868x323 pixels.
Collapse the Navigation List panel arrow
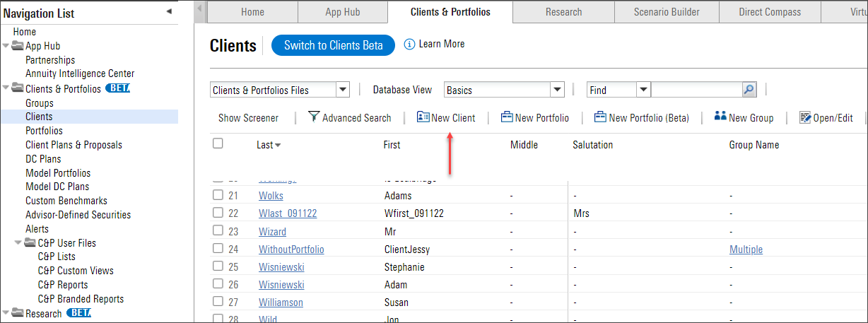pos(169,11)
